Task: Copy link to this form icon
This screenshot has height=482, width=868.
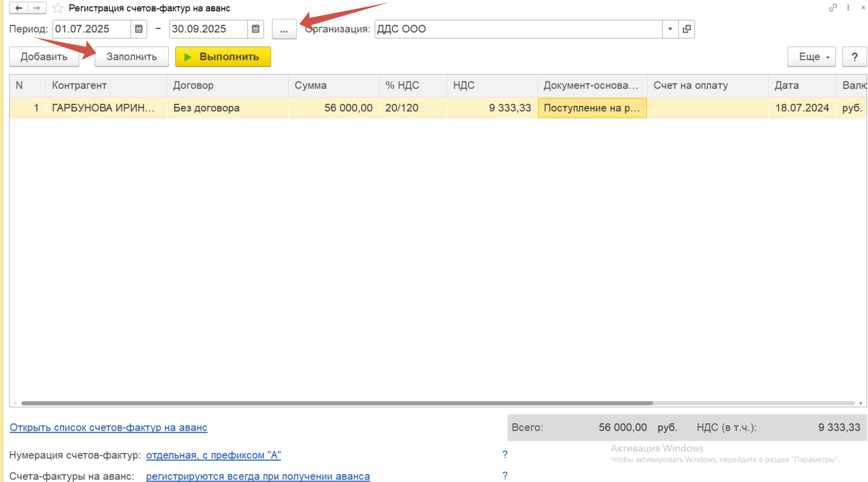Action: pos(833,8)
